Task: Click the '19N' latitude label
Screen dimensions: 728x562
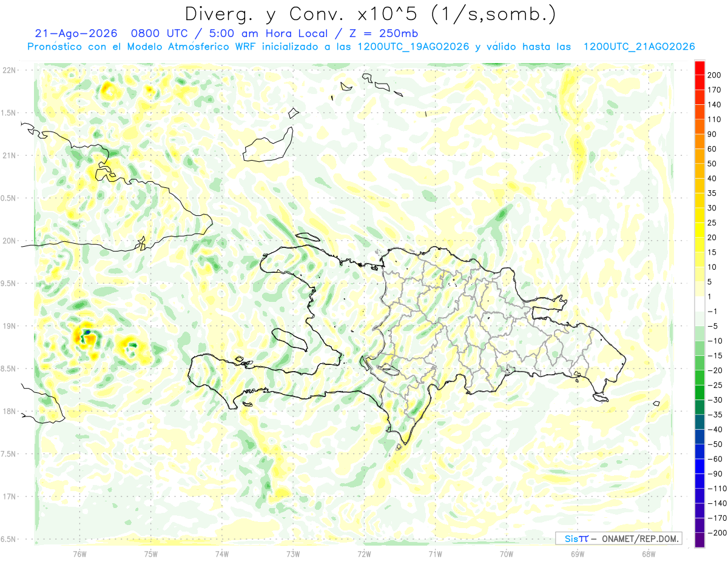Action: [8, 326]
